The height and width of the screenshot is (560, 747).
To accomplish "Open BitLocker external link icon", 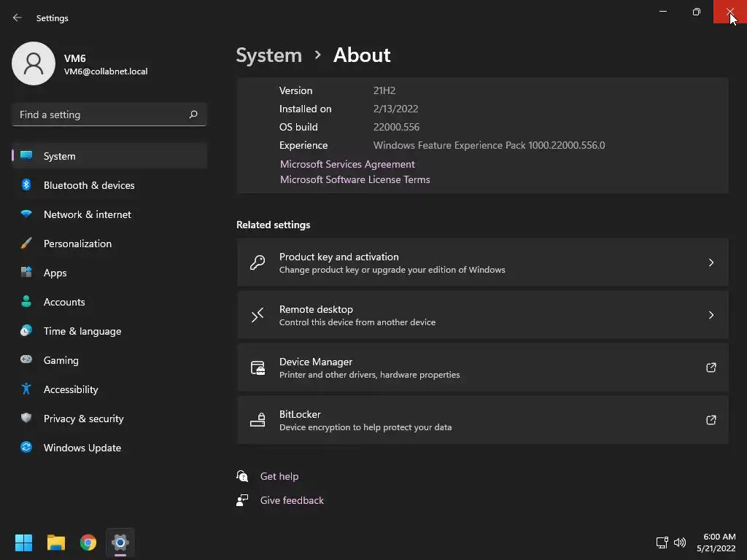I will [x=711, y=420].
